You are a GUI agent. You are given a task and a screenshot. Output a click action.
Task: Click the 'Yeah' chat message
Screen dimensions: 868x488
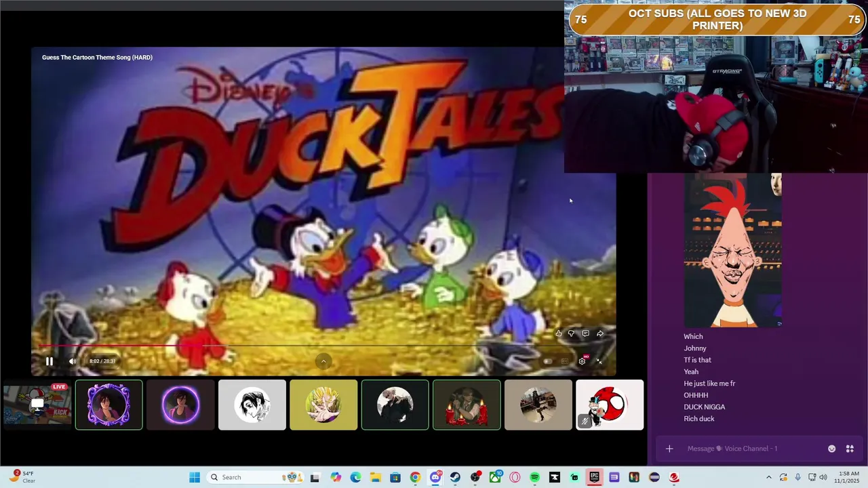tap(691, 371)
